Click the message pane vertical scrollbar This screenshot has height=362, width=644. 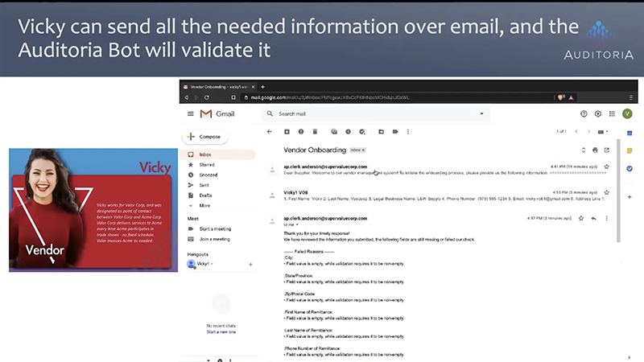pyautogui.click(x=618, y=191)
